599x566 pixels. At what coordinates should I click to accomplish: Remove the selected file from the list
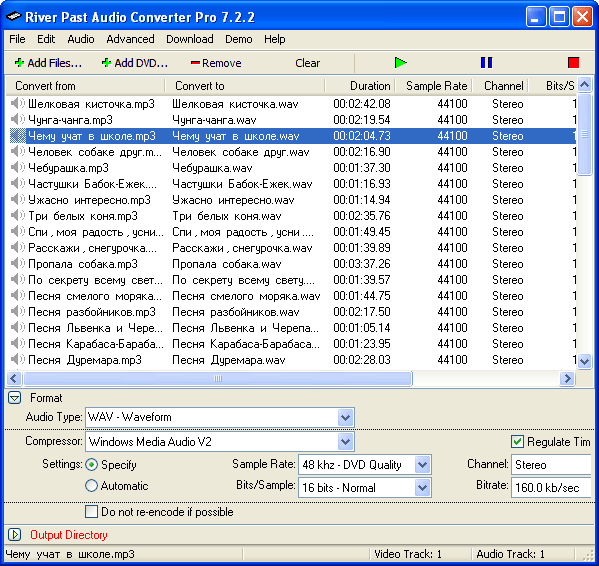point(216,63)
